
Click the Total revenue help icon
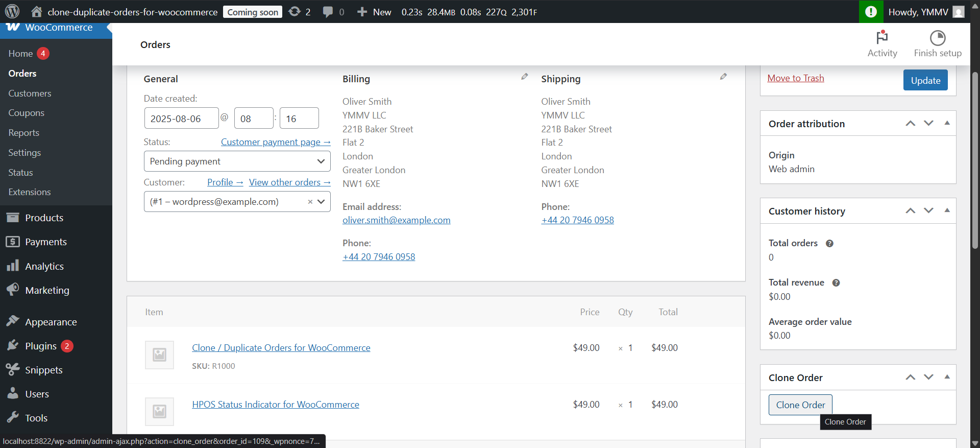click(x=836, y=282)
